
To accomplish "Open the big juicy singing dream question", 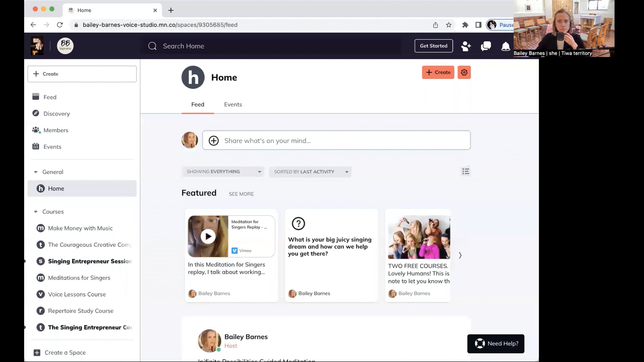I will 329,247.
